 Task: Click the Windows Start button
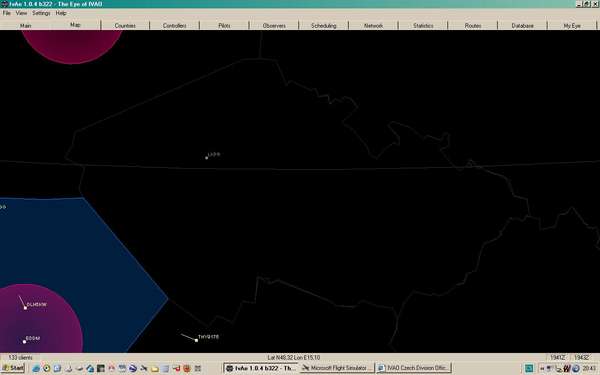[13, 368]
